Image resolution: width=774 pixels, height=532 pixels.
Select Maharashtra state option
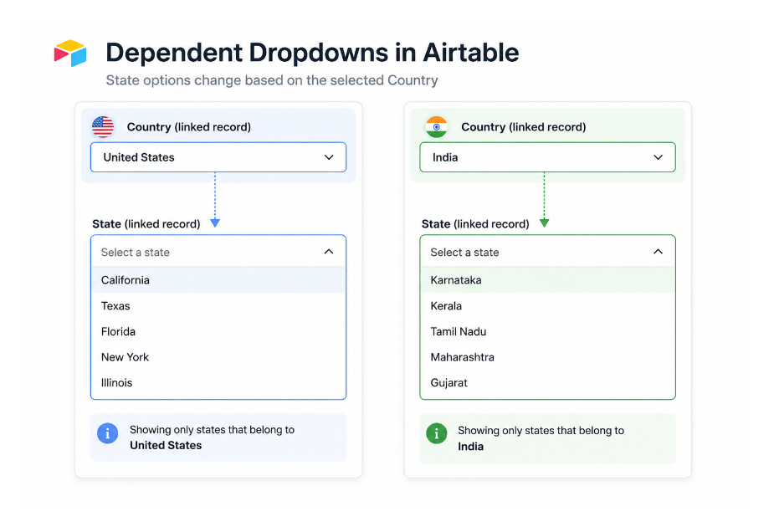[x=547, y=357]
